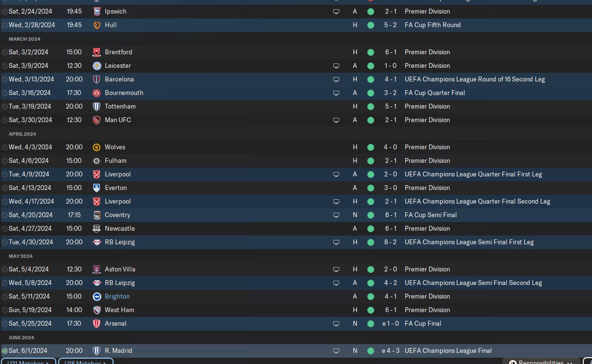Click the Arsenal club badge icon
This screenshot has width=592, height=364.
coord(97,323)
